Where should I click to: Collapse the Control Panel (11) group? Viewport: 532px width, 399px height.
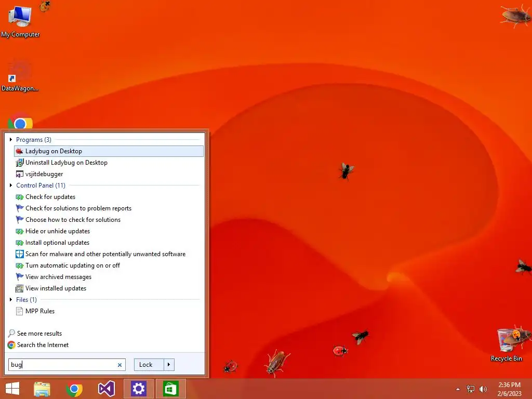pos(11,185)
